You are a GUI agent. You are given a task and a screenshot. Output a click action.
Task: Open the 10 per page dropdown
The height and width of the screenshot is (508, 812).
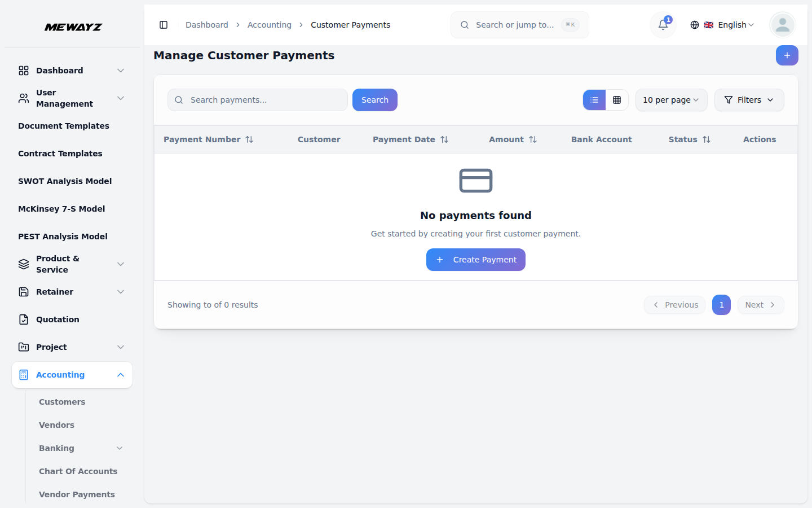pos(671,100)
